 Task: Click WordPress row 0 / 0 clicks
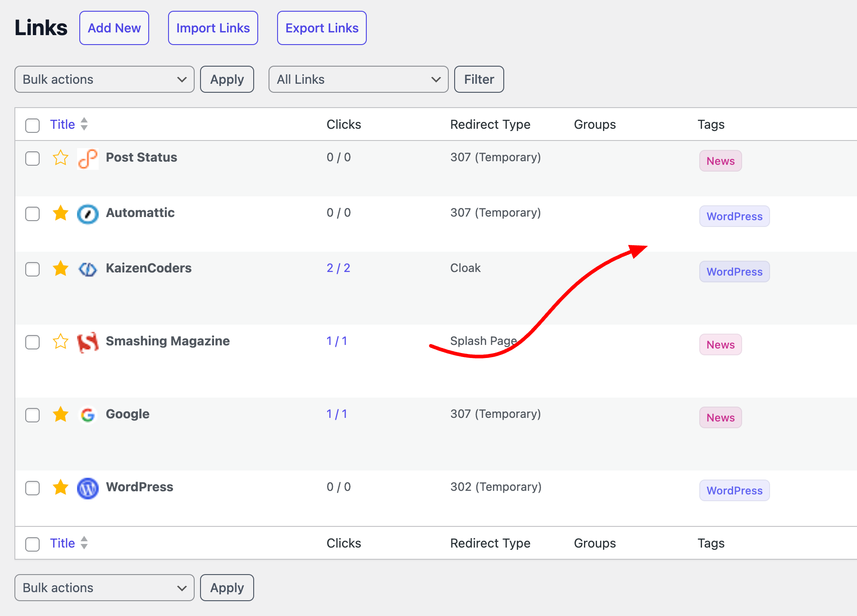click(338, 487)
